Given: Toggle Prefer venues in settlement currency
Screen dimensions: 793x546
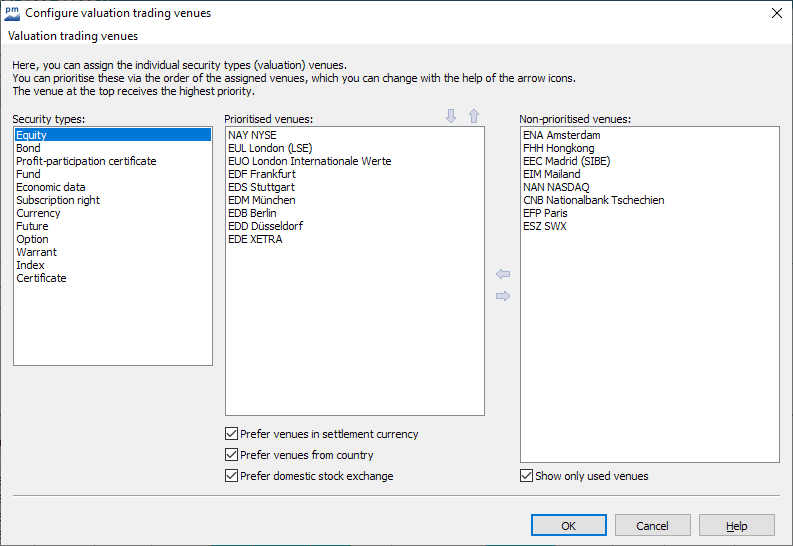Looking at the screenshot, I should pos(232,434).
